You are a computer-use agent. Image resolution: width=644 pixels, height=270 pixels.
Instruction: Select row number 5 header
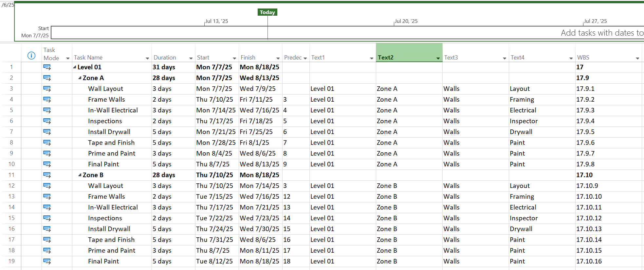(x=11, y=110)
